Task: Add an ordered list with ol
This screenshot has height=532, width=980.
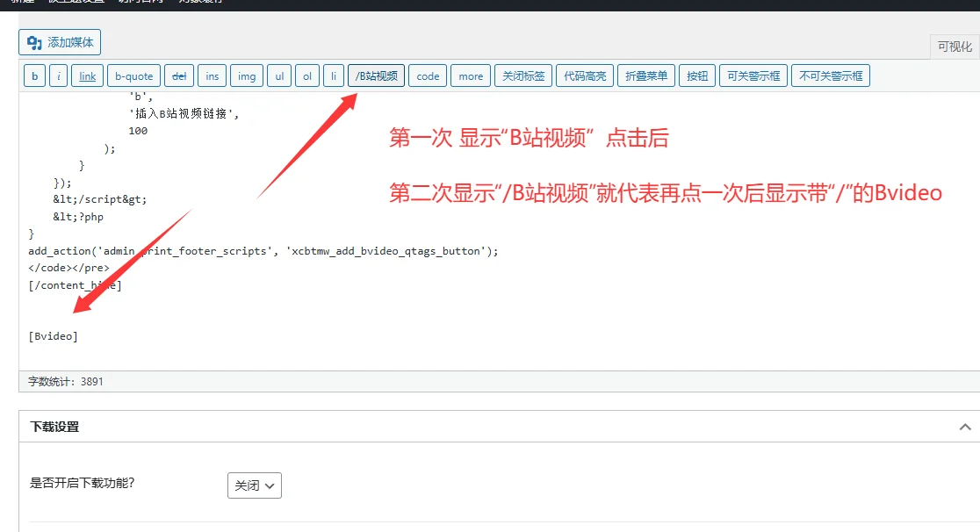Action: click(307, 76)
